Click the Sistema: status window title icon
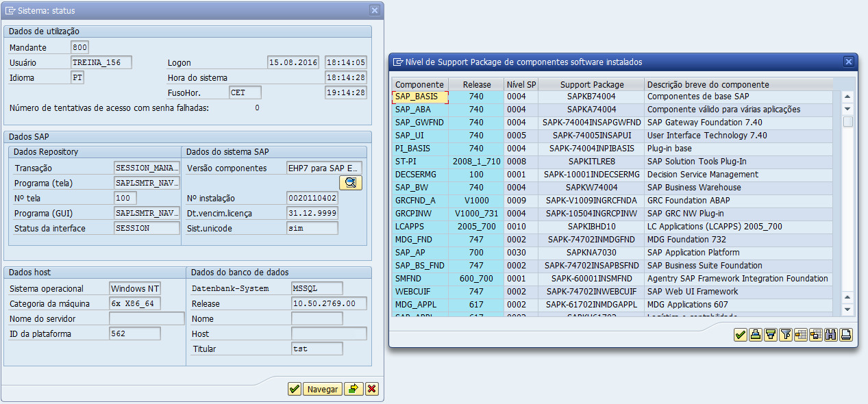This screenshot has height=404, width=868. point(10,10)
